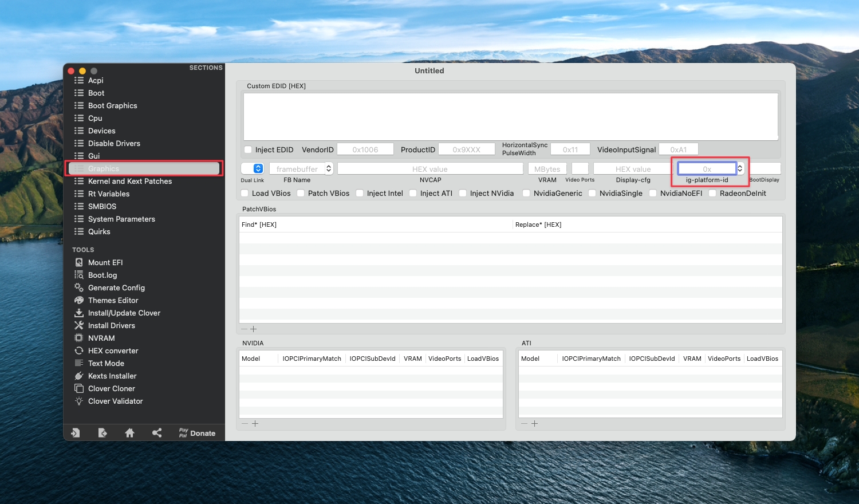Enable the Inject EDID checkbox
The width and height of the screenshot is (859, 504).
click(248, 149)
